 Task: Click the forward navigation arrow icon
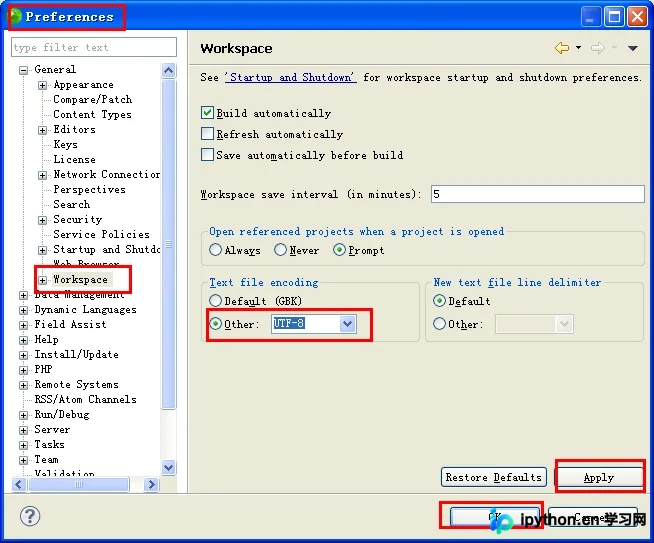(x=598, y=48)
